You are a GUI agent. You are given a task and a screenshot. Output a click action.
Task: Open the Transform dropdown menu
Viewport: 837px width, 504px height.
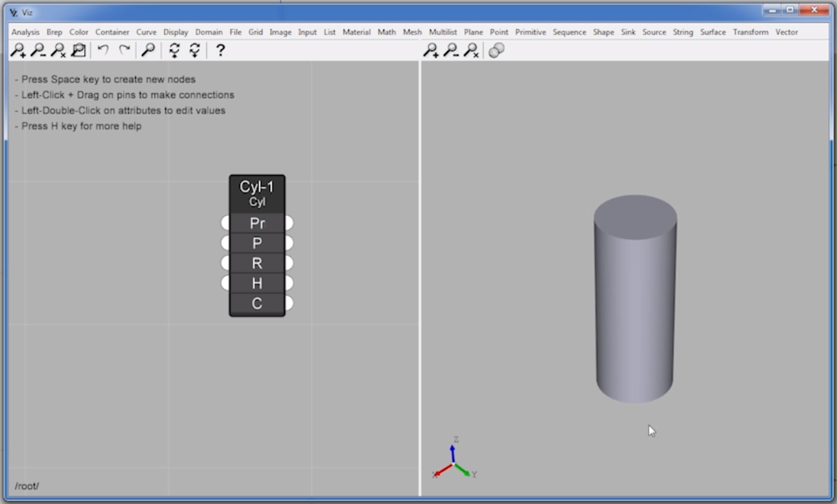point(750,32)
